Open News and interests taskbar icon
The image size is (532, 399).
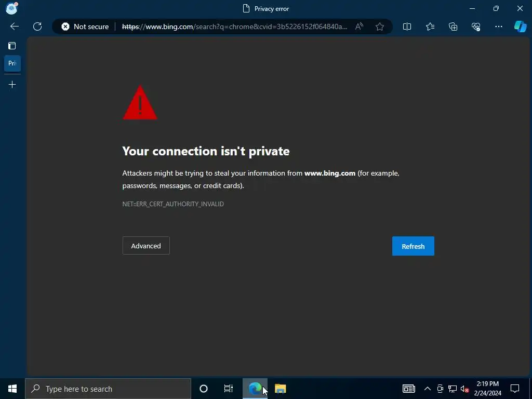(x=408, y=389)
